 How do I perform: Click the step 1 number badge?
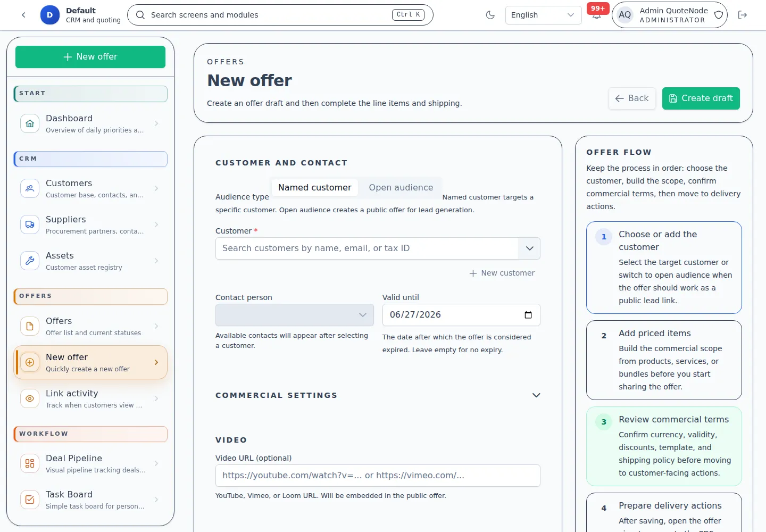click(x=604, y=237)
